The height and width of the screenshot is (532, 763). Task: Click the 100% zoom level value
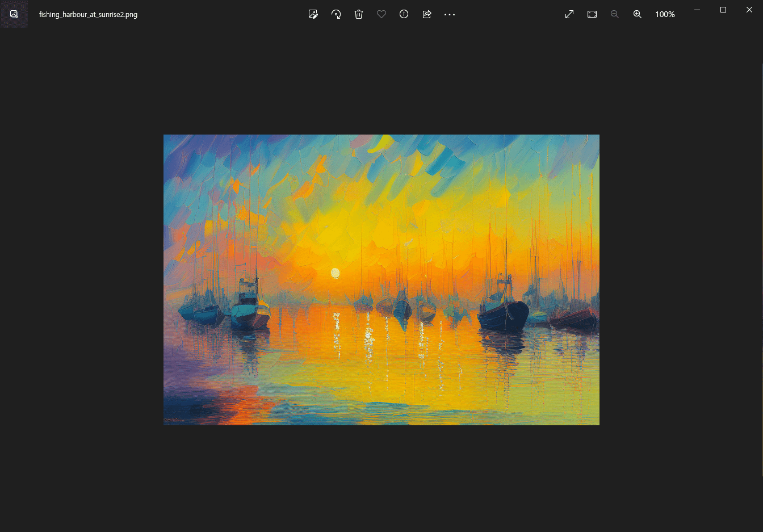tap(665, 14)
